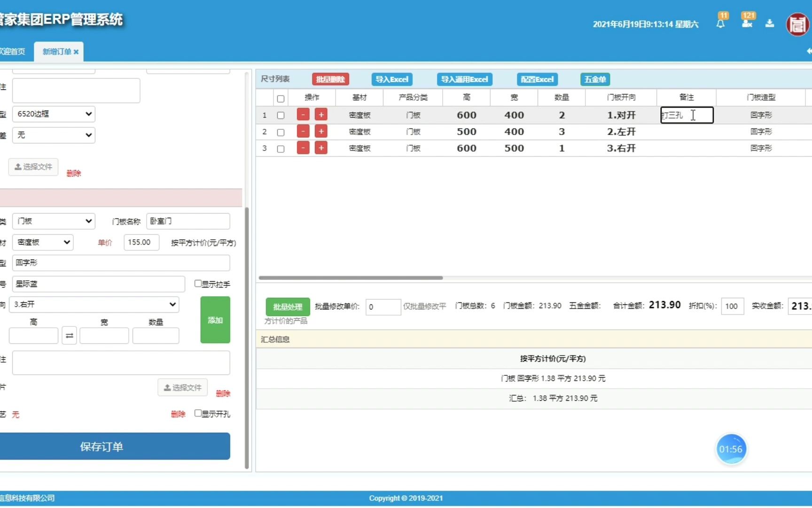
Task: Click the red minus button in row 2
Action: pos(303,132)
